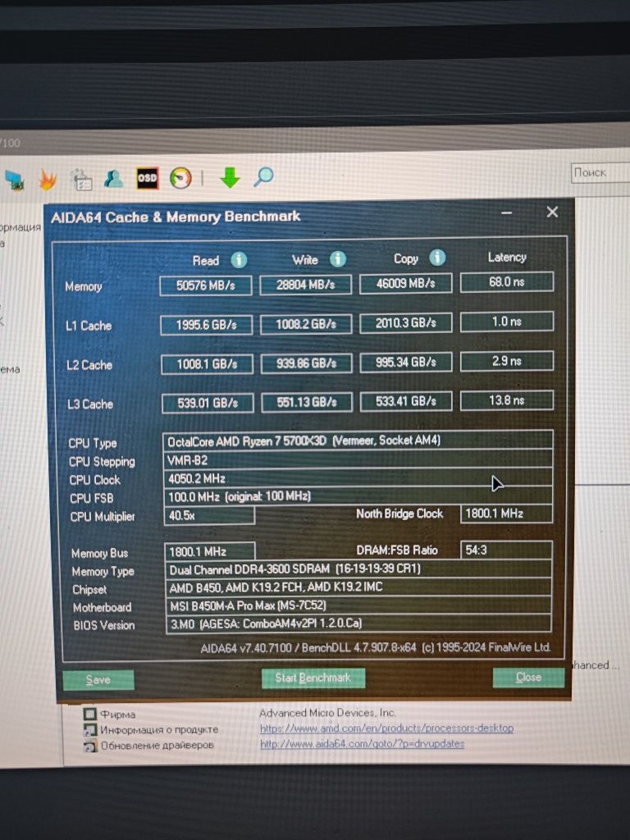Select L3 Cache latency 13.8 ns
The height and width of the screenshot is (840, 630).
click(x=507, y=400)
